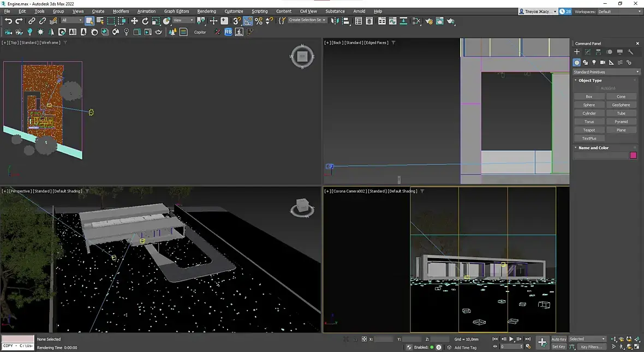The width and height of the screenshot is (644, 352).
Task: Click the Teapot primitive button
Action: point(589,130)
